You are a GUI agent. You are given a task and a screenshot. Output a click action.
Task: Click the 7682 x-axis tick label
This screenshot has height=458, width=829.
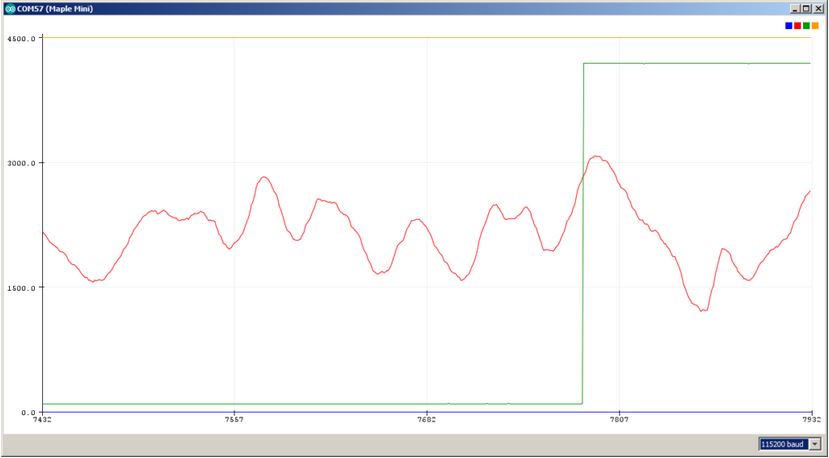pyautogui.click(x=426, y=421)
